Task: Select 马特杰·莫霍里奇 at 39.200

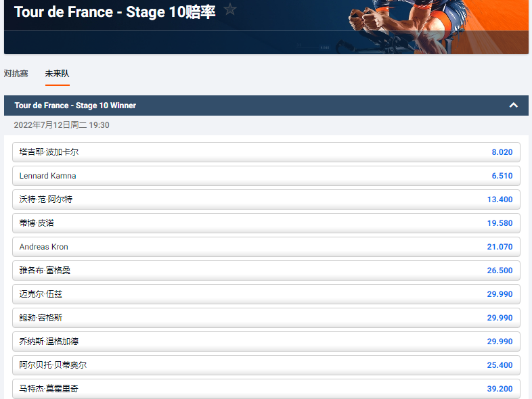Action: click(x=500, y=389)
